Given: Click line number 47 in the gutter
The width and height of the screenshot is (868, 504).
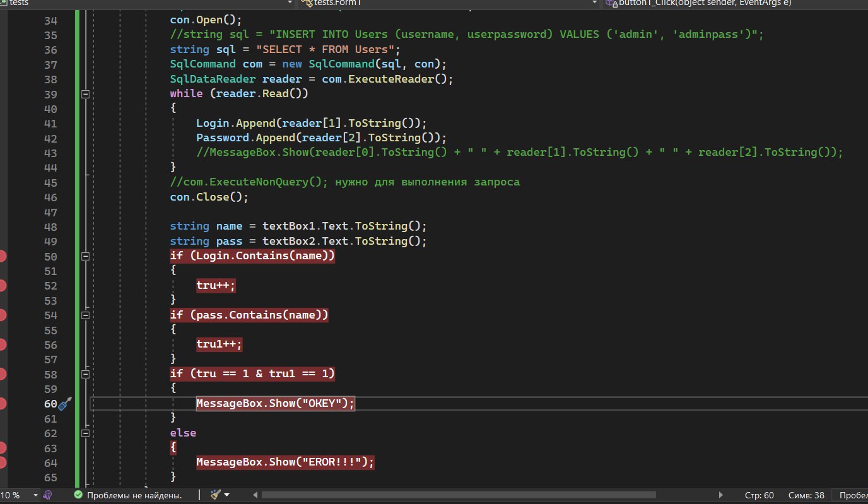Looking at the screenshot, I should pos(50,212).
